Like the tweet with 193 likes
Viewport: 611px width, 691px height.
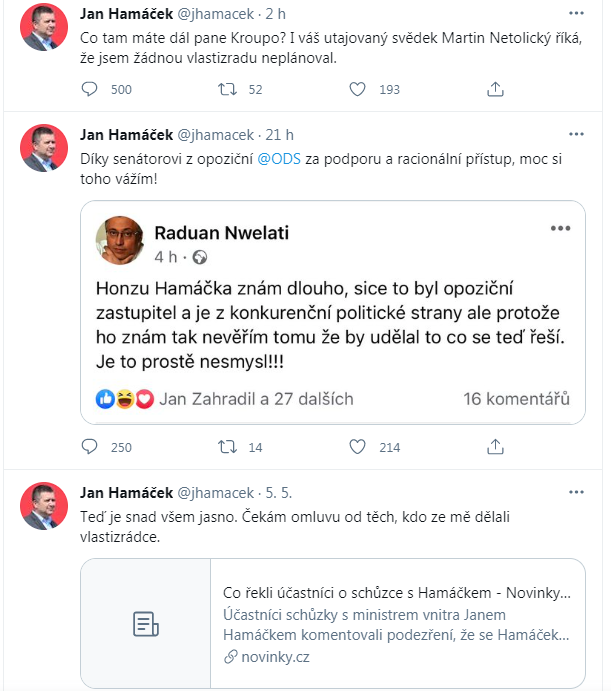(359, 90)
